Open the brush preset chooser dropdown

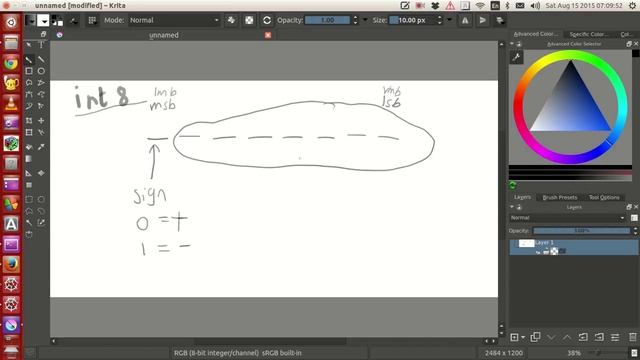(x=92, y=20)
